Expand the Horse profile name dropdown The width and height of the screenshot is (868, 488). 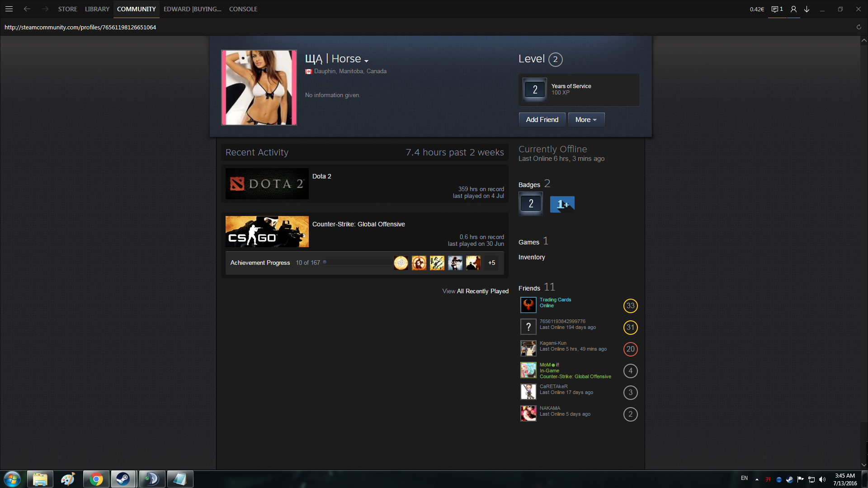point(366,61)
